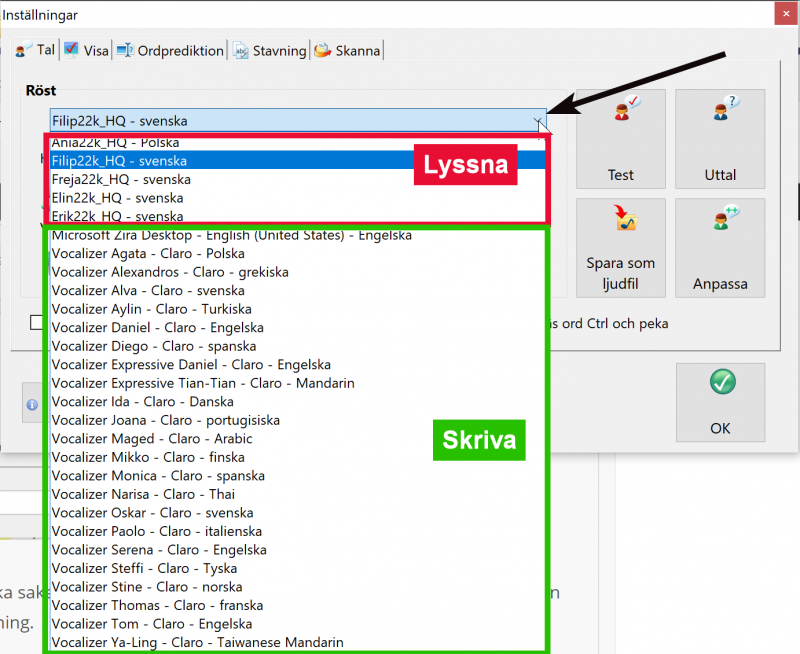Screen dimensions: 800x654
Task: Select Vocalizer Ya-Ling Taiwanese Mandarin voice
Action: click(297, 642)
